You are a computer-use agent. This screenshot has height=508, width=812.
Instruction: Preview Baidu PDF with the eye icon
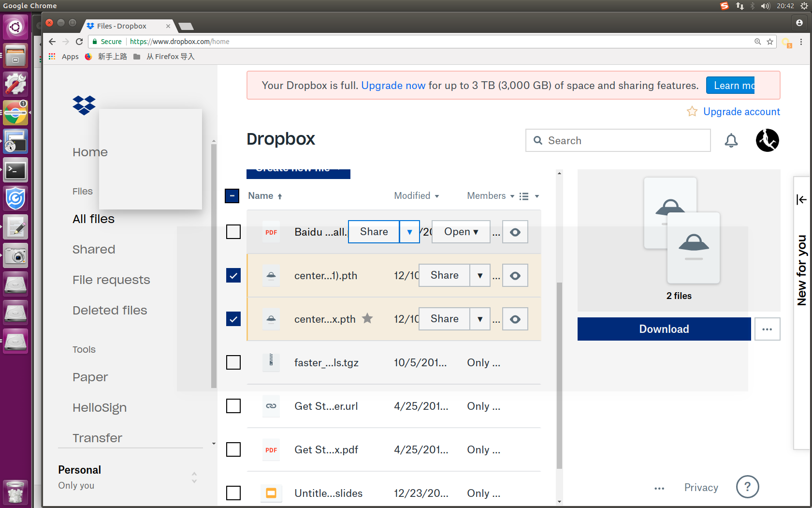515,232
